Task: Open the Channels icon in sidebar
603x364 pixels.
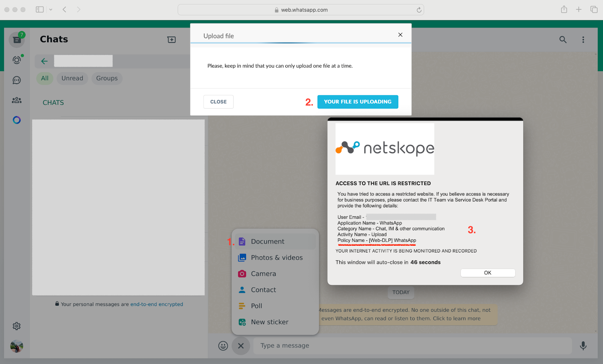Action: tap(17, 80)
